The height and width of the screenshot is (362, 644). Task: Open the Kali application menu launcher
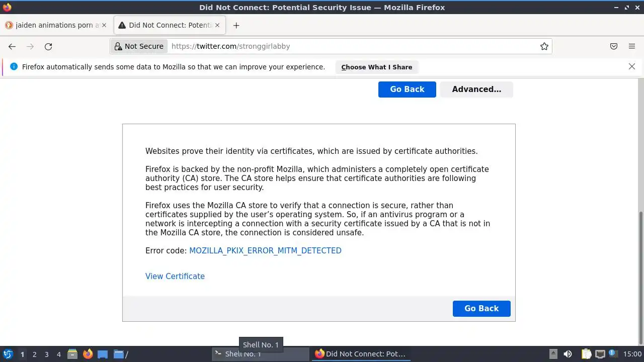tap(8, 354)
